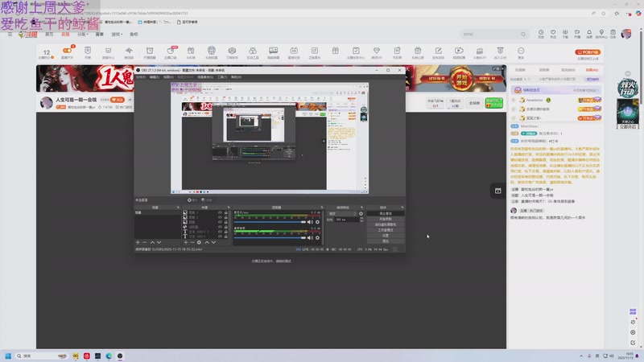Screen dimensions: 644x362
Task: Expand the 钻粉纪念日 banner arrow
Action: point(598,90)
